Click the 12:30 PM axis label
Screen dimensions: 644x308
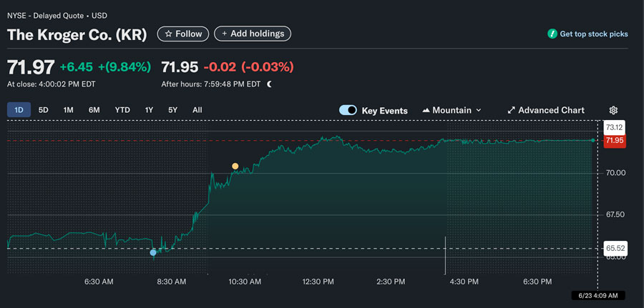click(318, 282)
